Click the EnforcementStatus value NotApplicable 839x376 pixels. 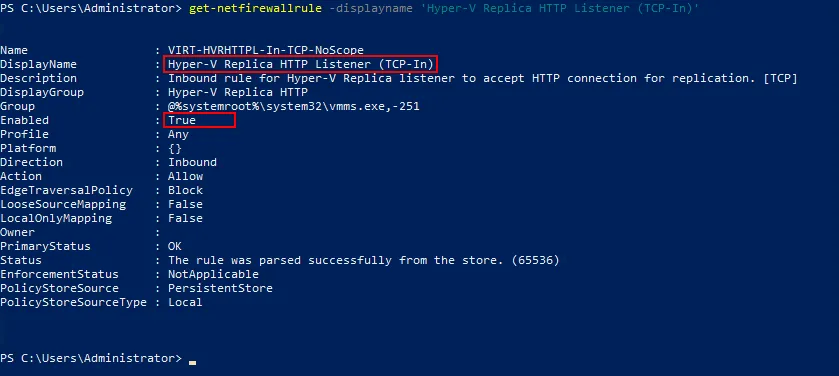213,274
